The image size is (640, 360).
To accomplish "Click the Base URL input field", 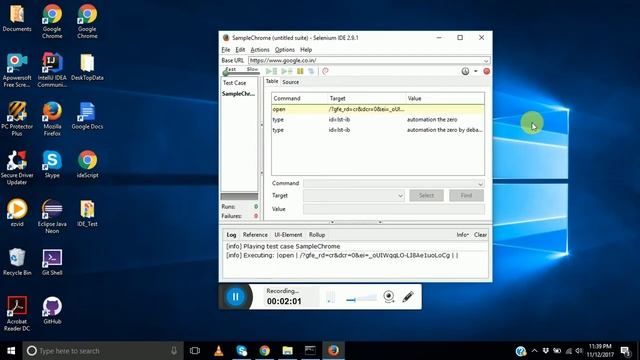I will point(365,60).
